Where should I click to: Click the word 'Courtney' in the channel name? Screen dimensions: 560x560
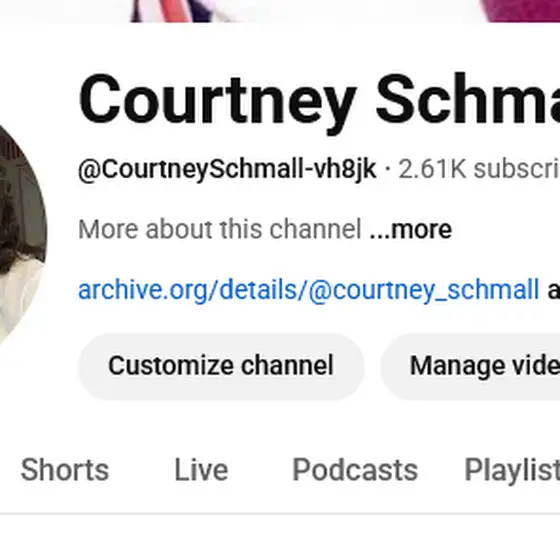[218, 102]
